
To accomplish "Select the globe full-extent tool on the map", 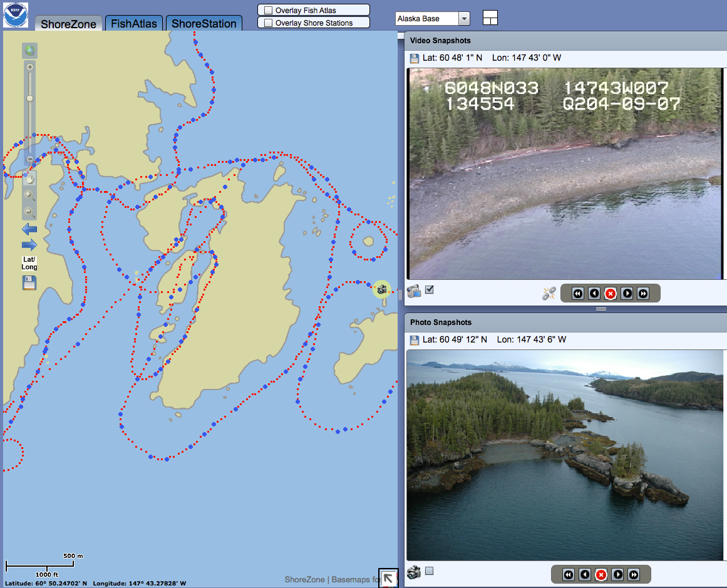I will [x=29, y=50].
